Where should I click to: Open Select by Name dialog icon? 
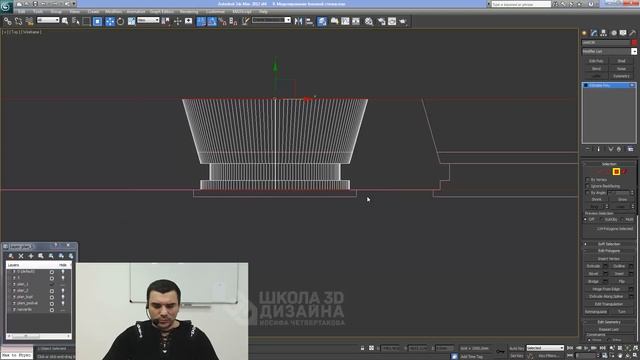[x=76, y=21]
